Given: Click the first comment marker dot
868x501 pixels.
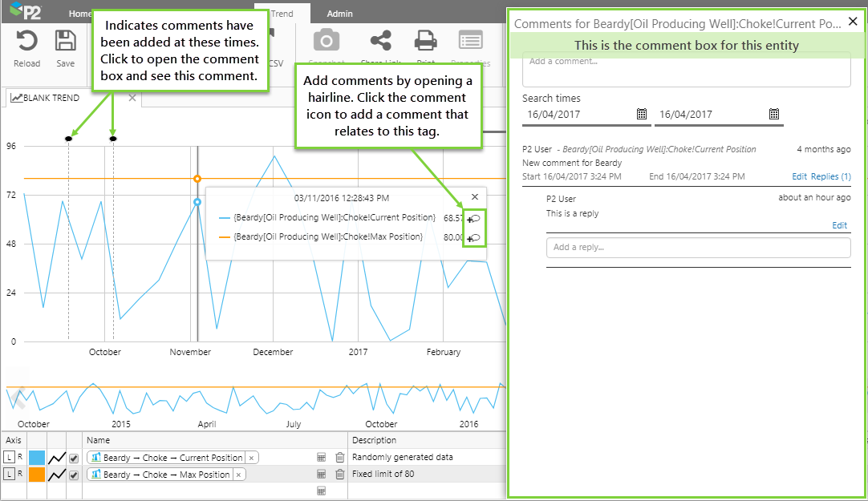Looking at the screenshot, I should 69,138.
